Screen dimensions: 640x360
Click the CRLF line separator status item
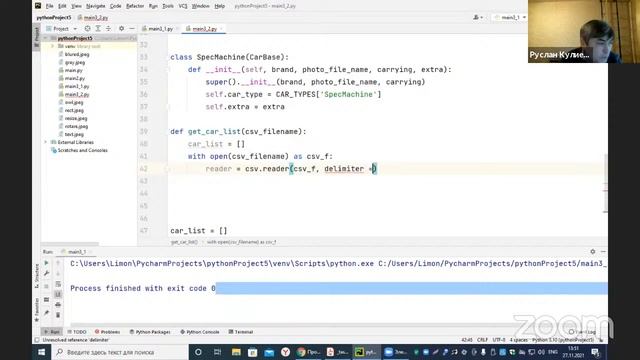pyautogui.click(x=482, y=340)
